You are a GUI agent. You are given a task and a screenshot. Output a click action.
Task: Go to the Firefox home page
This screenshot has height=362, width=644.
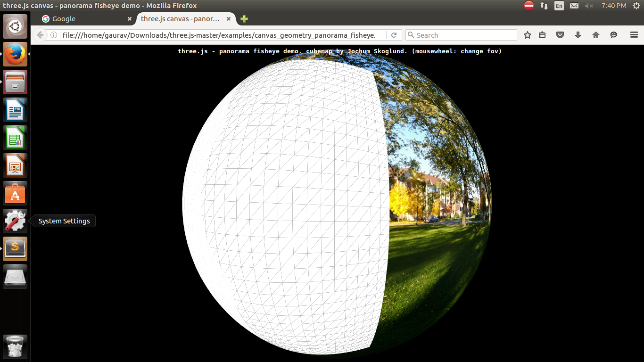tap(596, 35)
